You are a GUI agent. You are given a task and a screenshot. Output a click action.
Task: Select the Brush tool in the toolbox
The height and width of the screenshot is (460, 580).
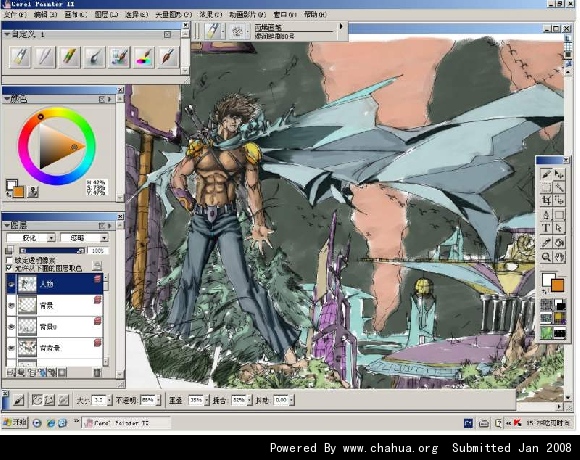(546, 174)
